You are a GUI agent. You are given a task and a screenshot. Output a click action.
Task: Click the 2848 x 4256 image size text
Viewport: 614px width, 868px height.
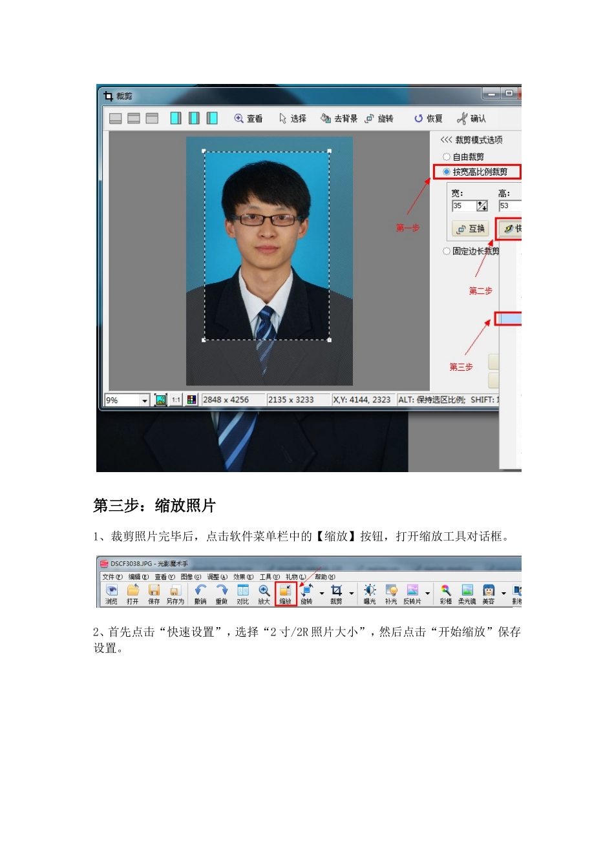pos(226,400)
